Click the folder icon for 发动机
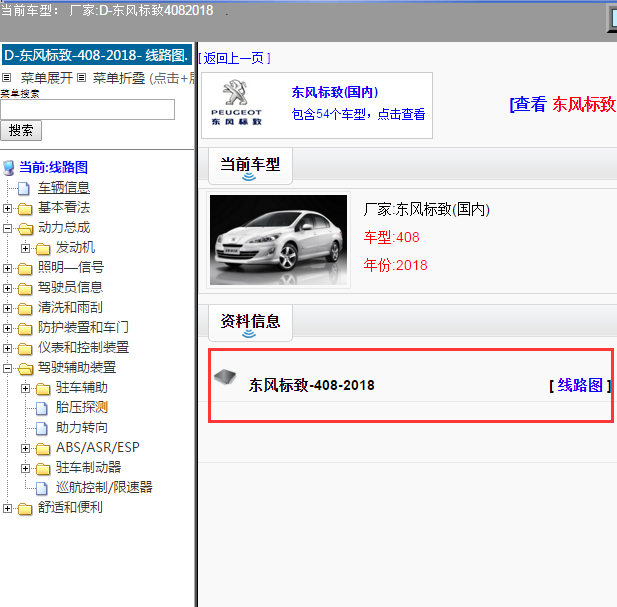 point(43,249)
